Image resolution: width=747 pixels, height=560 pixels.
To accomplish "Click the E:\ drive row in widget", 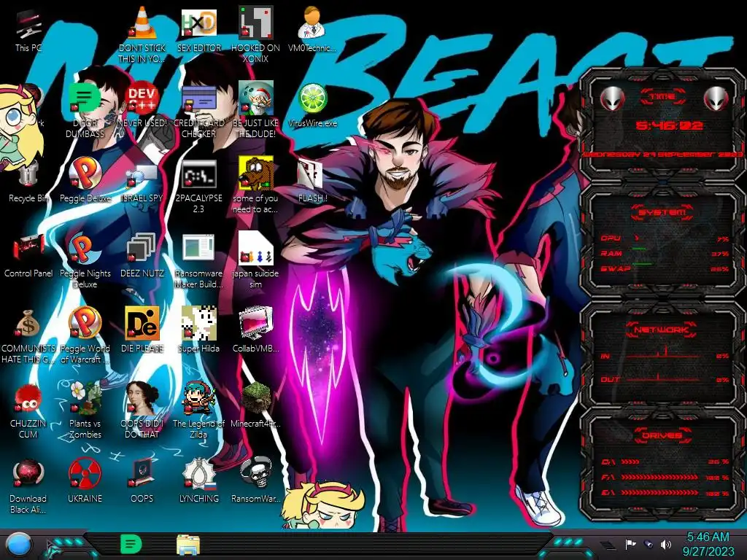I will tap(665, 494).
